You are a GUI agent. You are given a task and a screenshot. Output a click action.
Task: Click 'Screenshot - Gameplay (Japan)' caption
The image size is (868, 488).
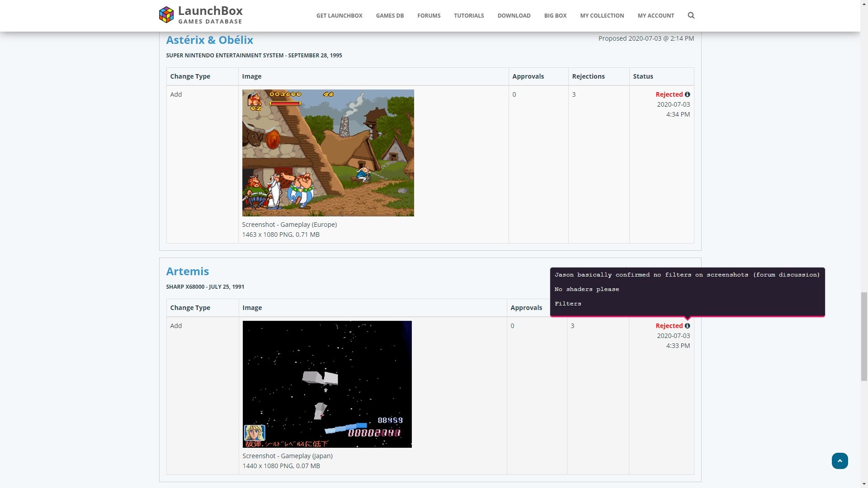tap(288, 456)
